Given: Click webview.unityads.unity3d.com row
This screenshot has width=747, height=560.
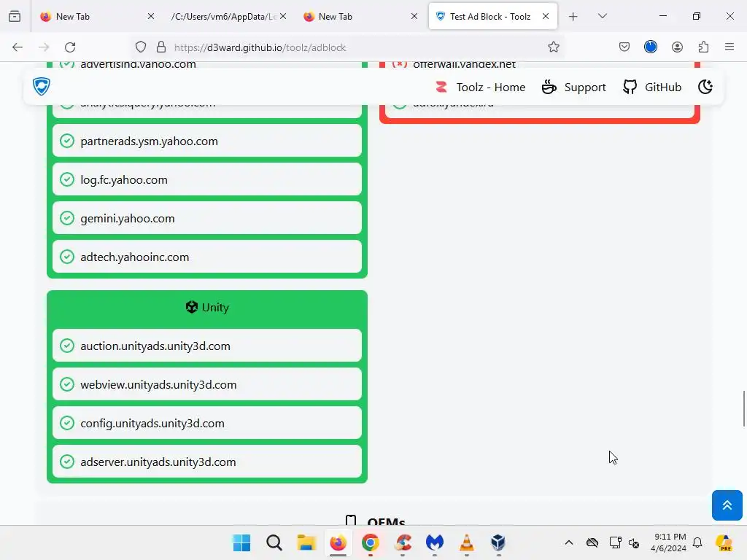Looking at the screenshot, I should 206,384.
